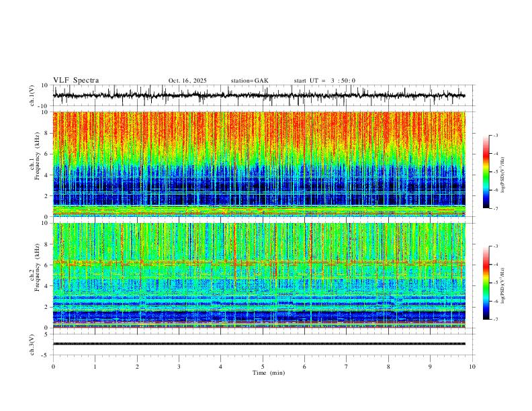The image size is (532, 411).
Task: Click the "Time (min)" axis label
Action: click(269, 373)
